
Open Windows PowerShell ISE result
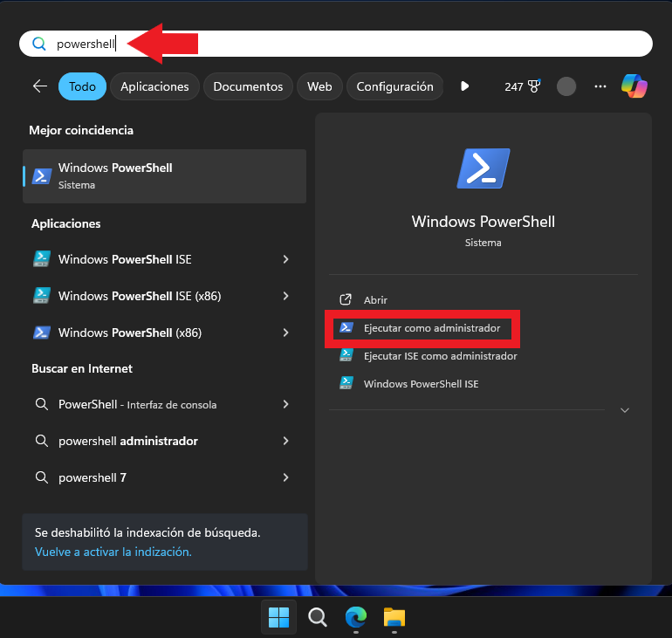[124, 259]
